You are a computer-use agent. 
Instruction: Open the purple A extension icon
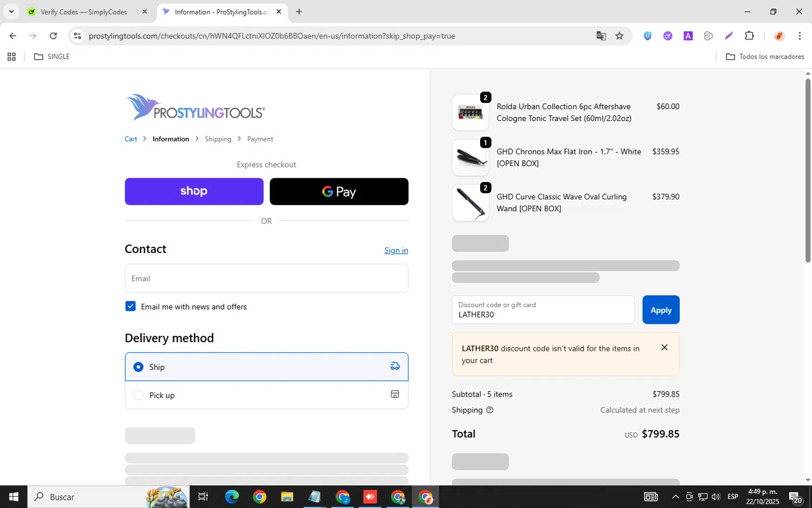point(688,36)
